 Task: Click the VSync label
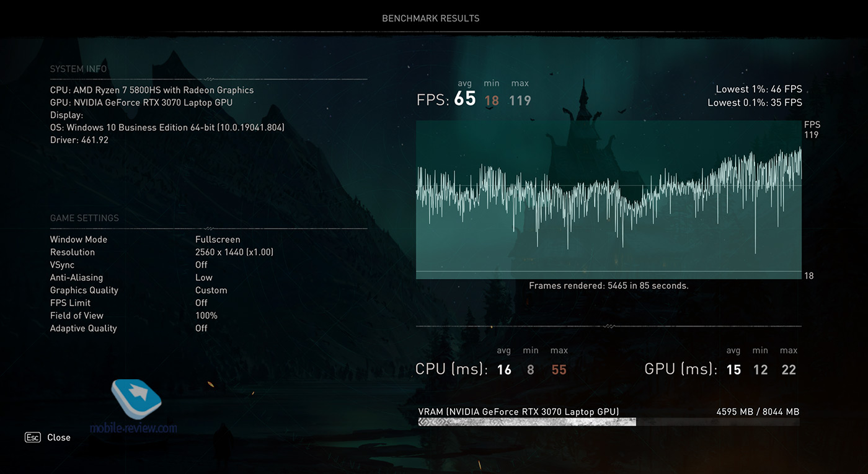click(x=62, y=265)
